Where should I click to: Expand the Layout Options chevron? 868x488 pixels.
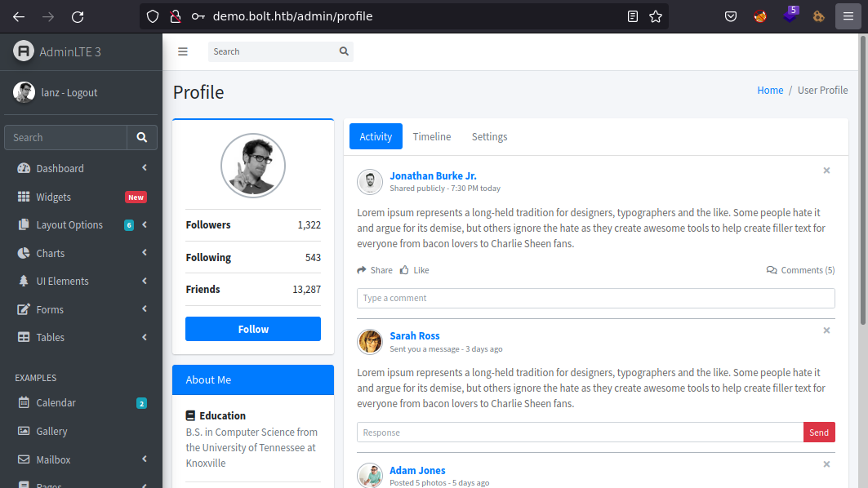pos(145,224)
